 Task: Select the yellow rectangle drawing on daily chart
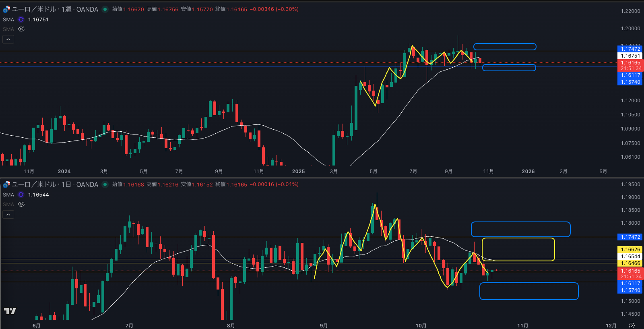pyautogui.click(x=518, y=238)
